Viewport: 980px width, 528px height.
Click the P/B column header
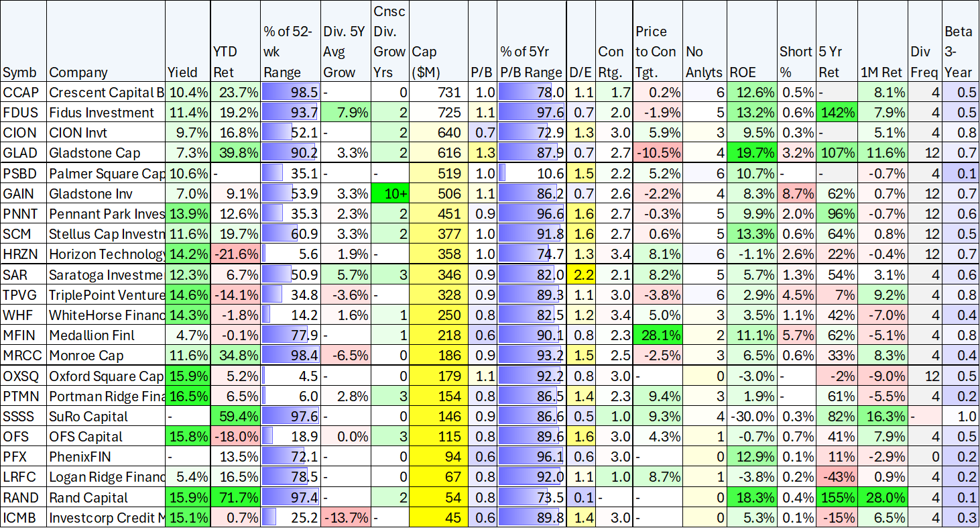coord(482,42)
